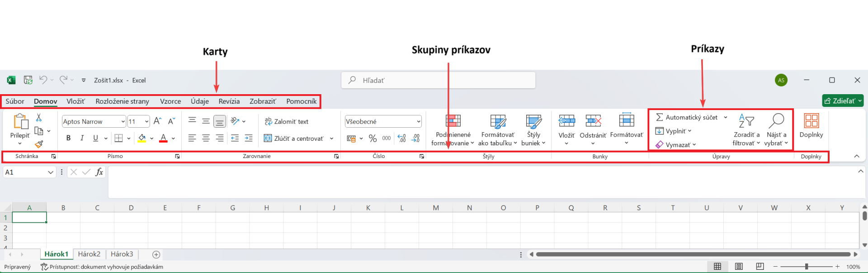Toggle Underline formatting
This screenshot has width=868, height=273.
(x=95, y=138)
